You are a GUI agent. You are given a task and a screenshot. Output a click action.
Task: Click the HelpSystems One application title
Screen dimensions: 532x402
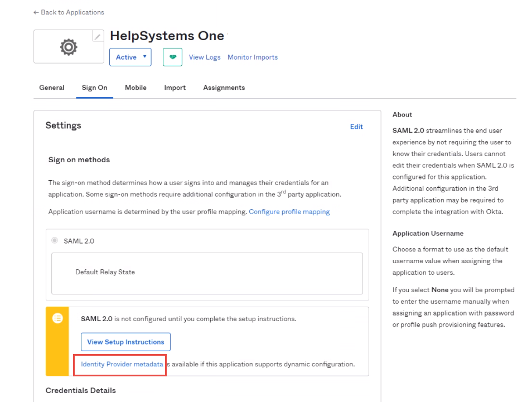click(167, 36)
